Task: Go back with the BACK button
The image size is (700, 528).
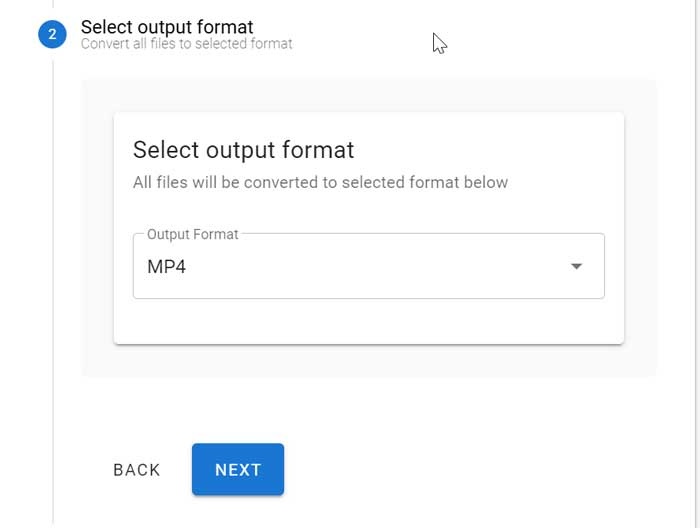Action: (x=137, y=470)
